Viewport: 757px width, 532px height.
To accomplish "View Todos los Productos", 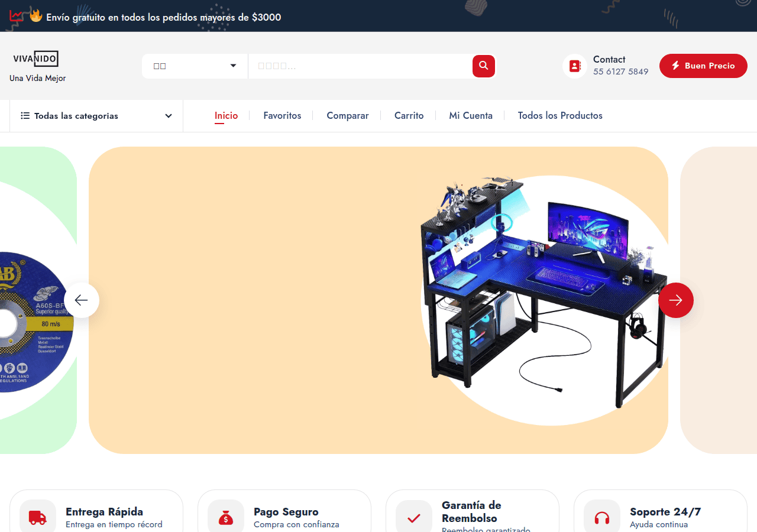I will [560, 116].
